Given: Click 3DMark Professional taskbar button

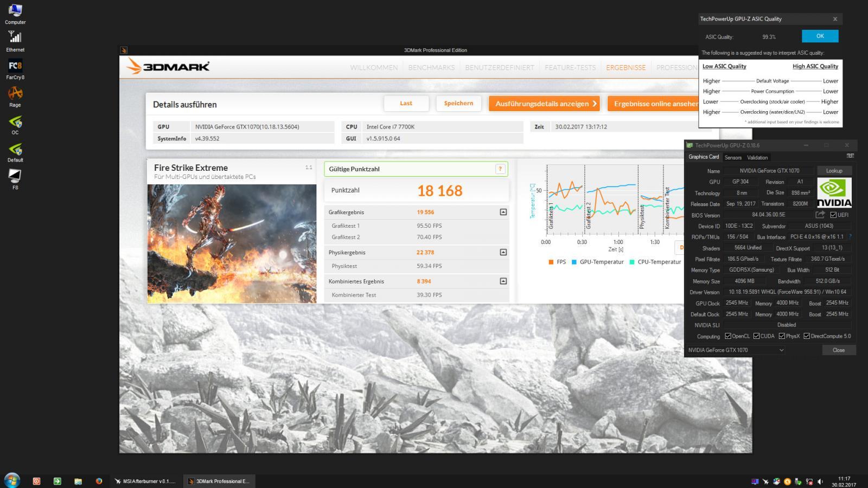Looking at the screenshot, I should pos(219,481).
